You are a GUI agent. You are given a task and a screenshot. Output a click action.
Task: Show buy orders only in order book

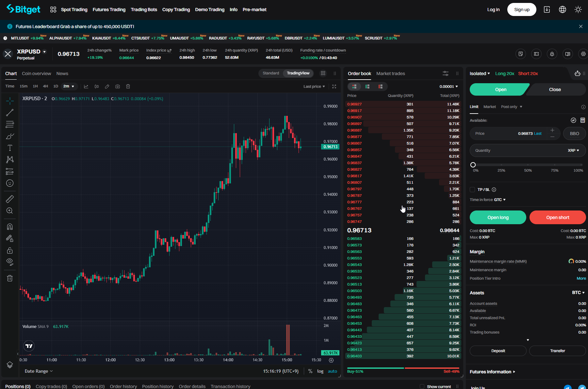tap(367, 86)
